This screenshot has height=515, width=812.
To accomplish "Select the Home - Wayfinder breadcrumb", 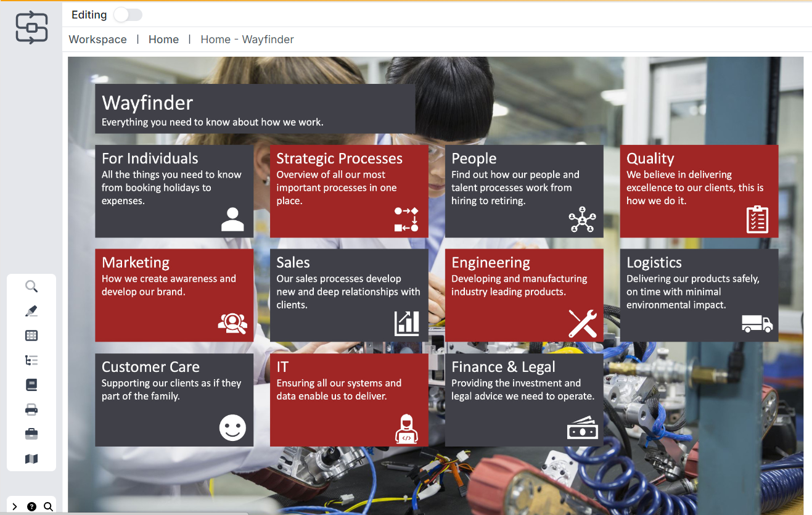I will (247, 39).
